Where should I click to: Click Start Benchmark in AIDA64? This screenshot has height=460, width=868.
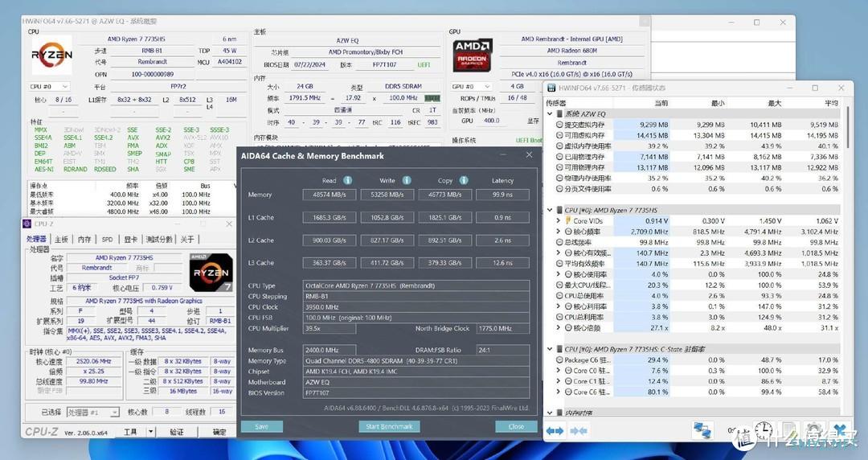pyautogui.click(x=389, y=426)
